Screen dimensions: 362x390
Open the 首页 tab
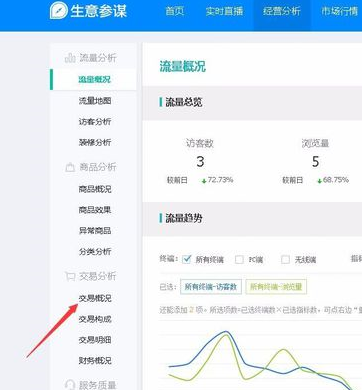click(175, 11)
